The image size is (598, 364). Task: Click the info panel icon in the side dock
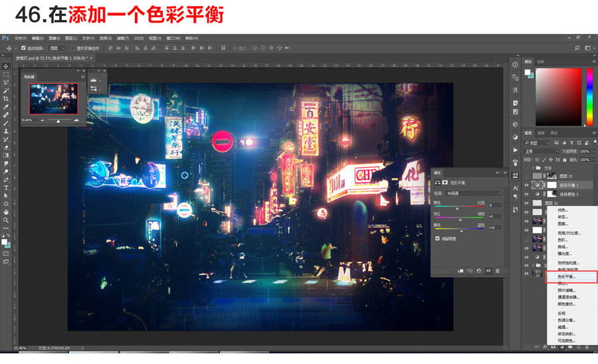point(515,65)
